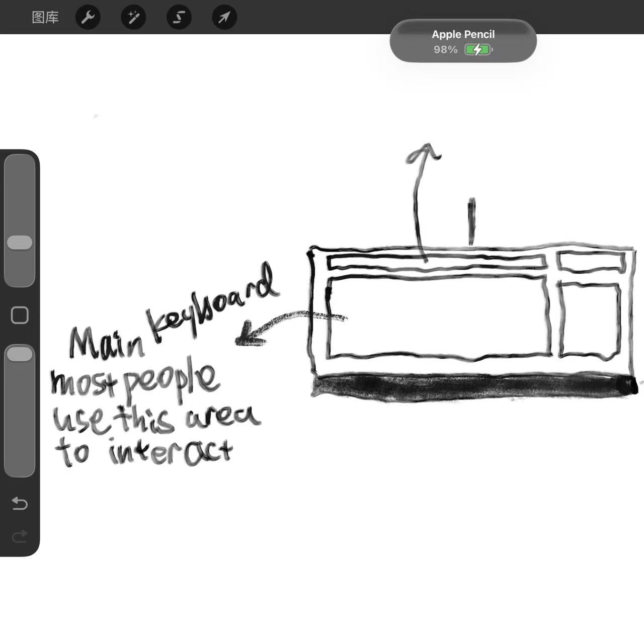Screen dimensions: 644x644
Task: Activate the Selection tool
Action: tap(179, 17)
